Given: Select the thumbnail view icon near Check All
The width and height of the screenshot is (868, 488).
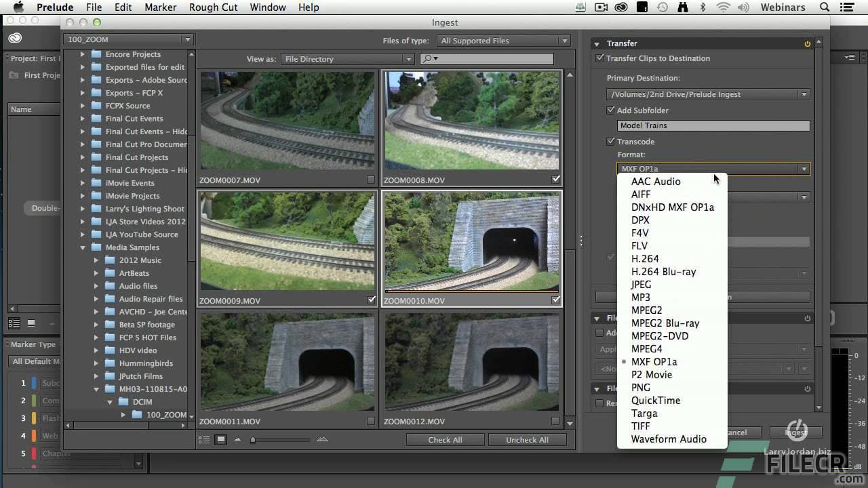Looking at the screenshot, I should [220, 439].
